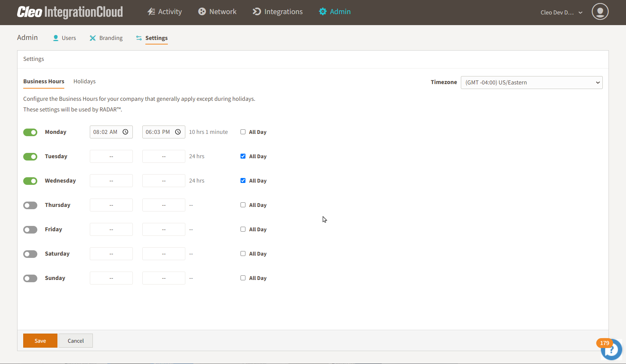
Task: Uncheck All Day for Tuesday
Action: click(243, 156)
